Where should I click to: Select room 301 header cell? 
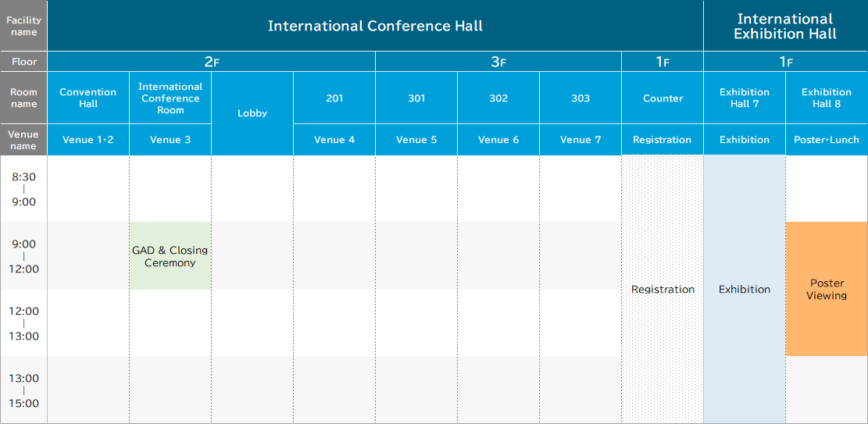point(416,98)
